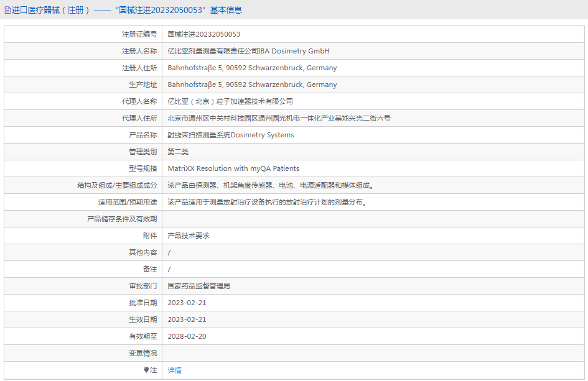588x381 pixels.
Task: Click the 代理人住所 row label
Action: (x=139, y=118)
